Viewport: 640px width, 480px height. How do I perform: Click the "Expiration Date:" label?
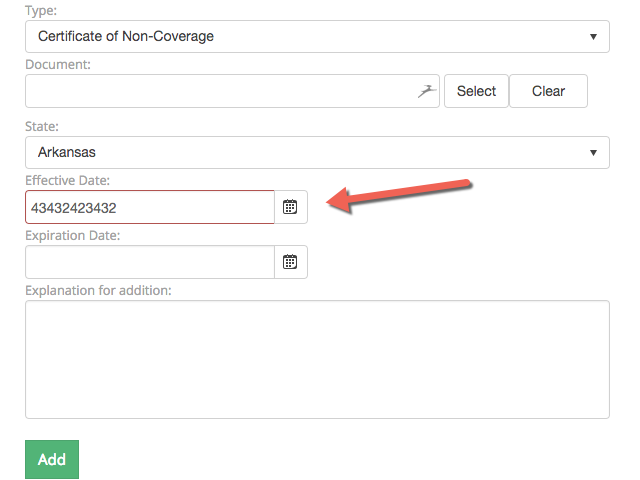(72, 236)
